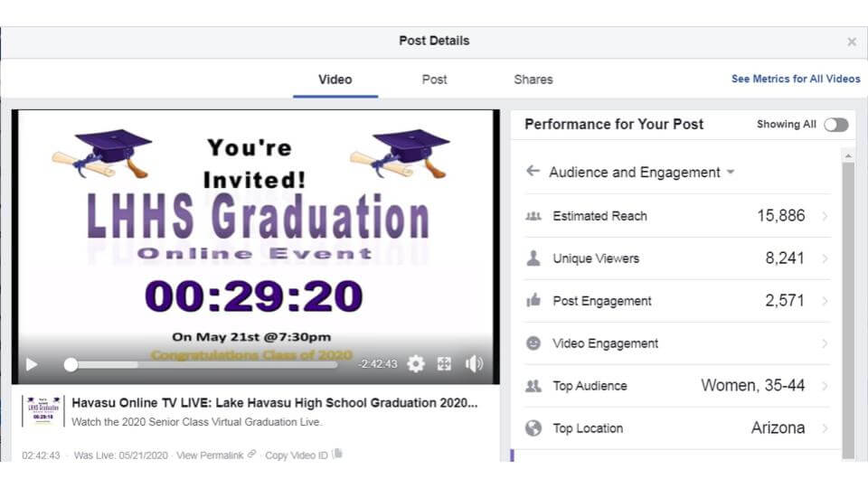This screenshot has width=868, height=488.
Task: Click the Women, 35-44 value
Action: (753, 386)
